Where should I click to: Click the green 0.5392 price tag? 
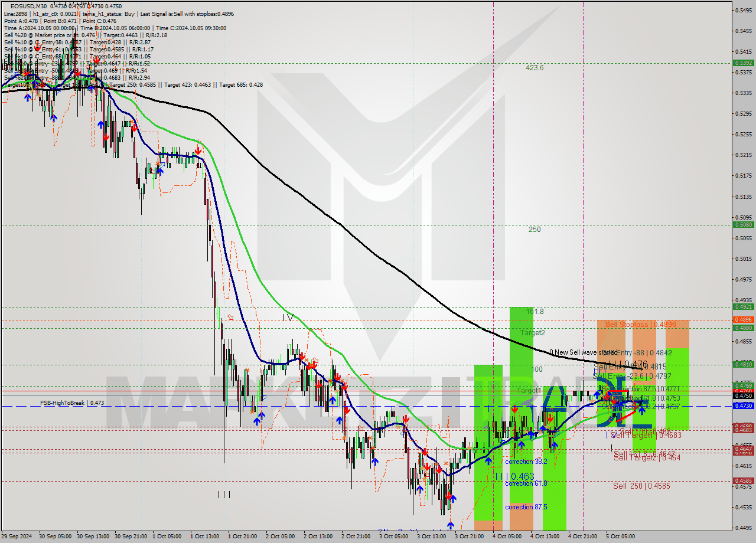(x=742, y=63)
